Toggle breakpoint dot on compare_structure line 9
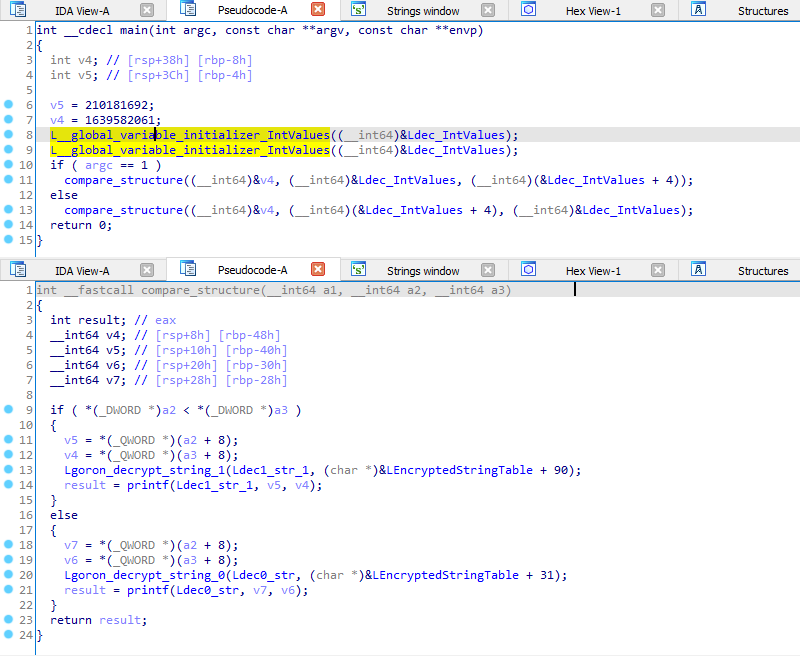The image size is (800, 656). point(8,409)
